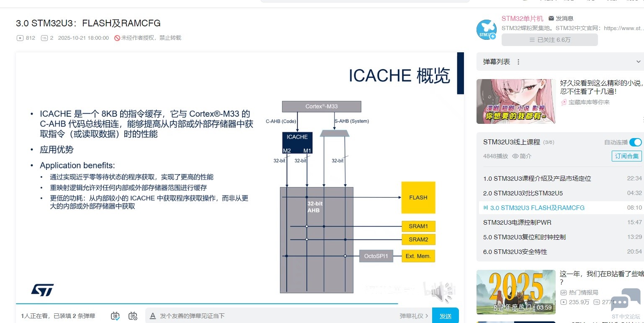
Task: Click the 4848播放 collection play count
Action: click(495, 156)
